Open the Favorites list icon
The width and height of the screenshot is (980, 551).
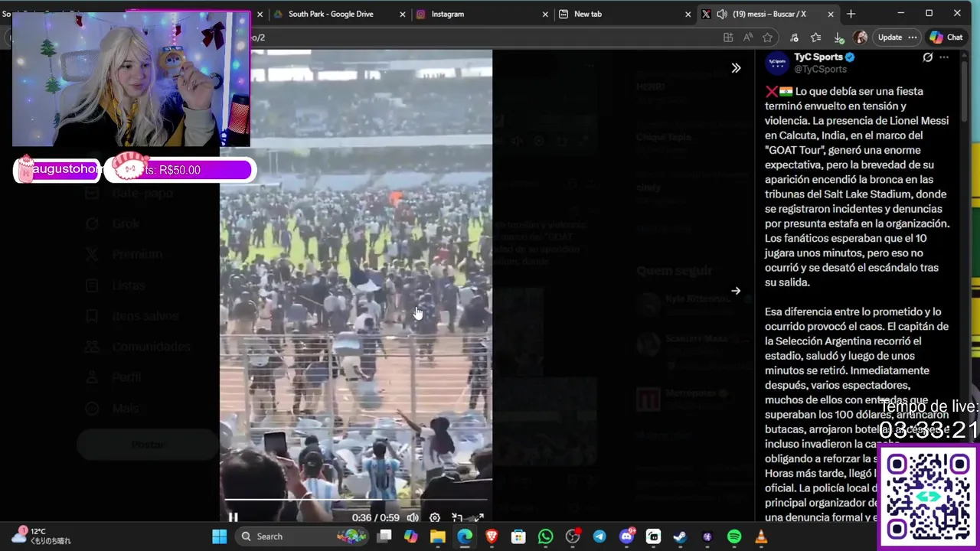click(x=816, y=37)
